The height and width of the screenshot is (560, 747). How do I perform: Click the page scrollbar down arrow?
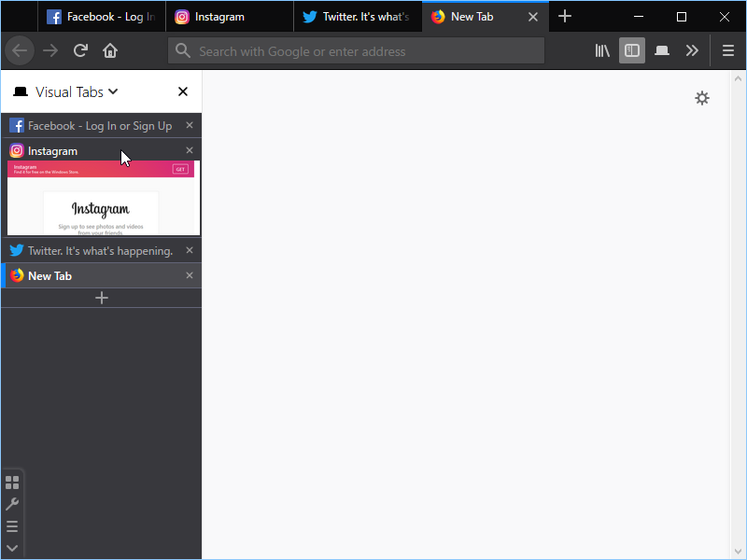(x=738, y=553)
